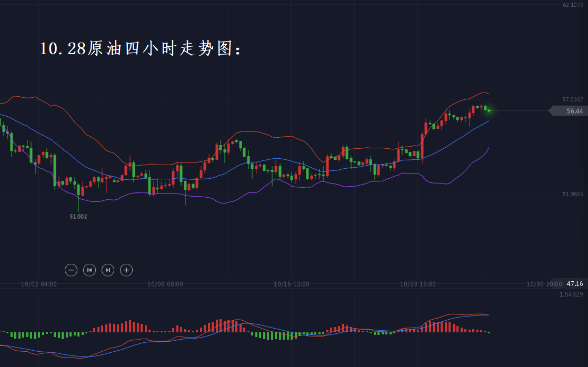Click the last green MACD histogram bar
Screen dimensions: 588x367
click(x=489, y=332)
